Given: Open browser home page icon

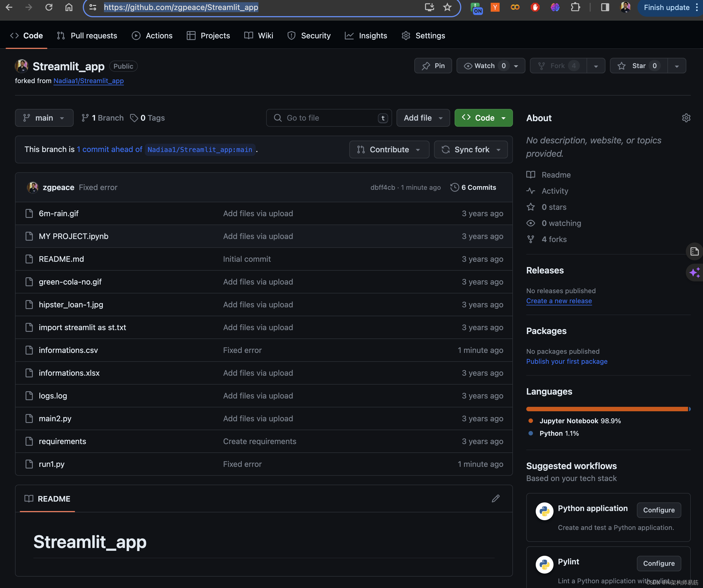Looking at the screenshot, I should 69,7.
